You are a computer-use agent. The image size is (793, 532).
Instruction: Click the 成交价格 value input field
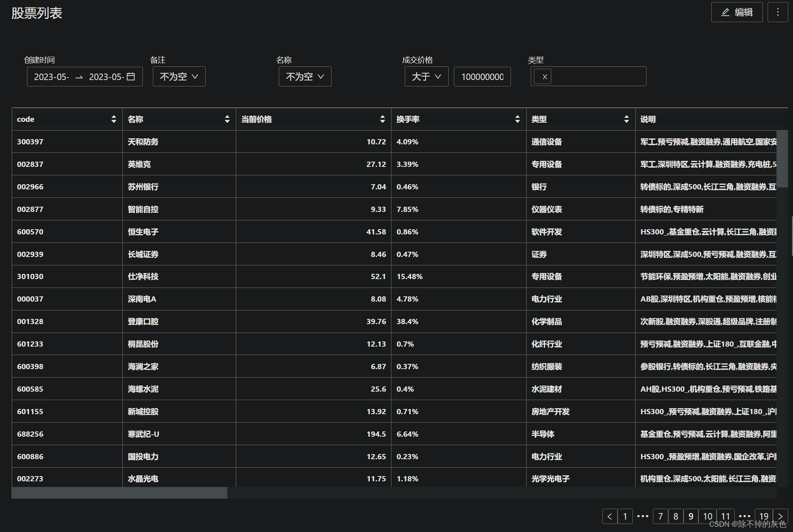[x=482, y=76]
